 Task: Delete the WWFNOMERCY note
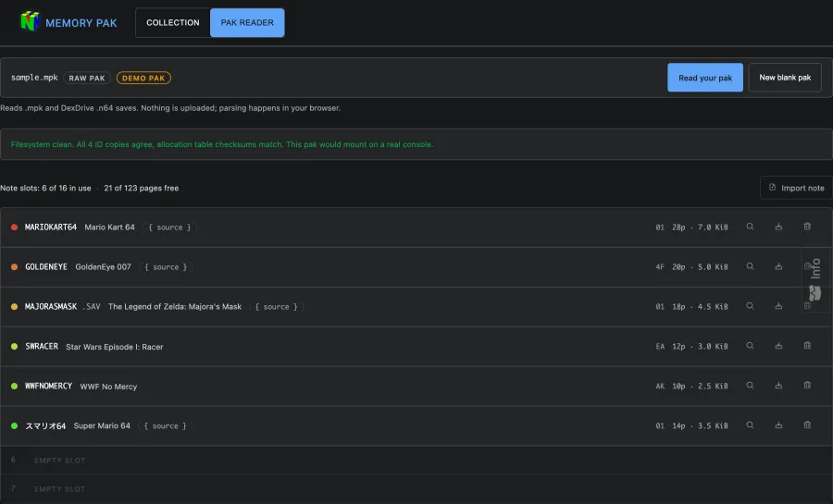coord(807,386)
